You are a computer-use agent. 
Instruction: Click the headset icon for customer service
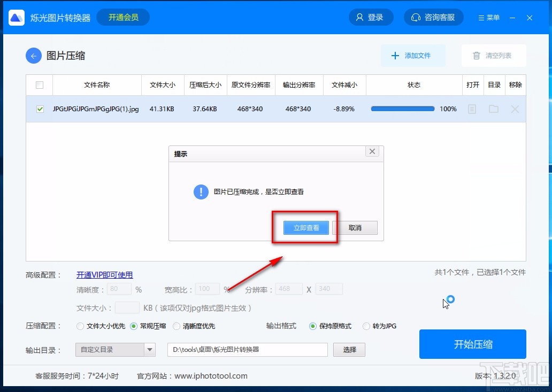(x=416, y=17)
